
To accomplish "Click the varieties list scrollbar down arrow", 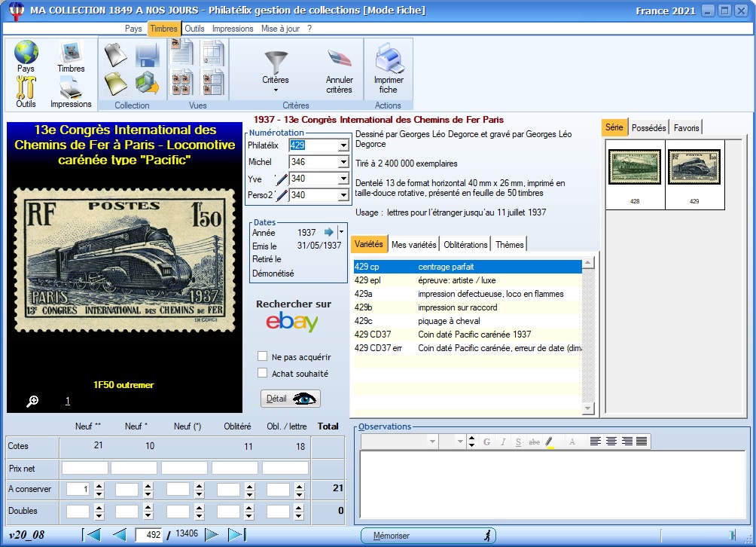I will 588,408.
